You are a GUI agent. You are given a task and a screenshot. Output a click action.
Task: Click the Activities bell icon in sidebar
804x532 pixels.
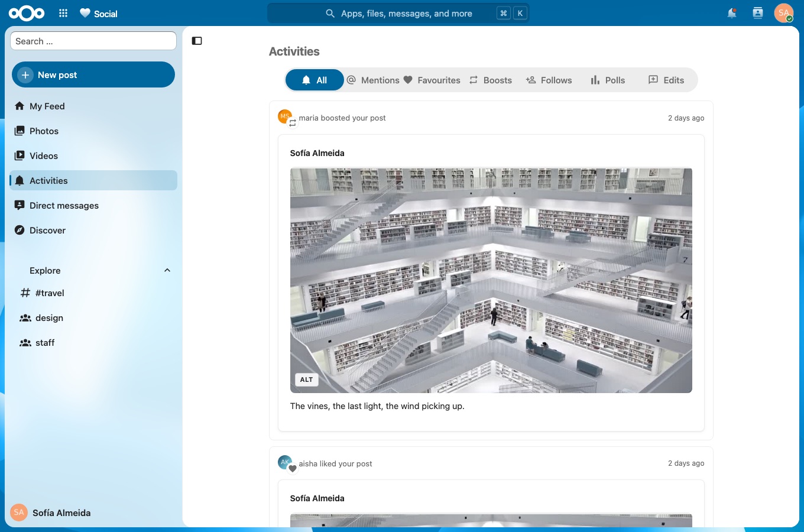pos(20,181)
